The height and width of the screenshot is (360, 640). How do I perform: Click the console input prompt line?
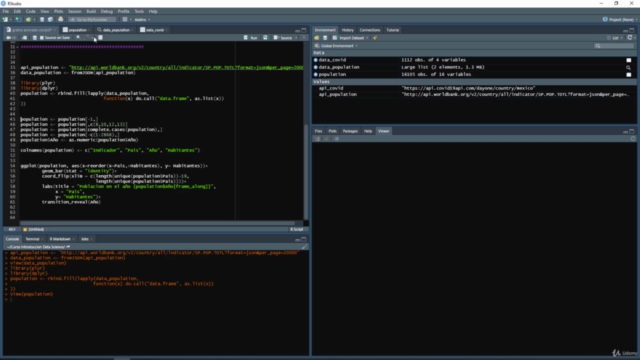pos(156,300)
